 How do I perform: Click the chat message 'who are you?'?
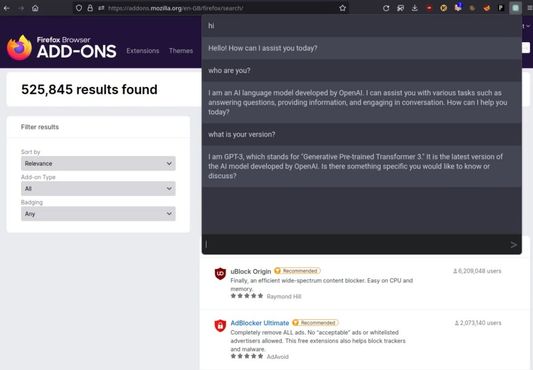[x=229, y=70]
